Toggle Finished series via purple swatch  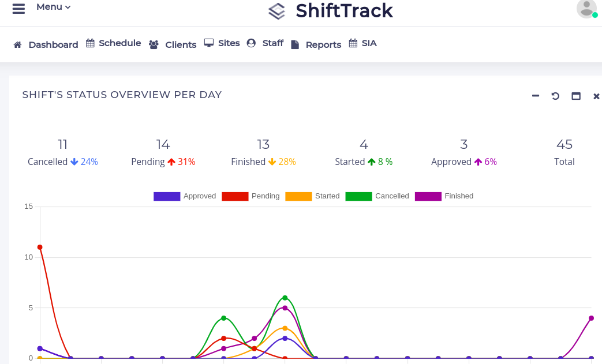coord(428,196)
